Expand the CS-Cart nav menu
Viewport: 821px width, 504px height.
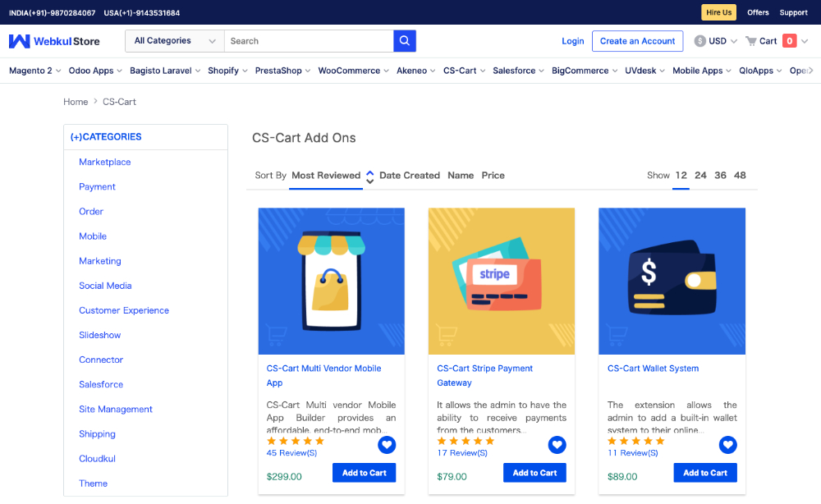[465, 71]
